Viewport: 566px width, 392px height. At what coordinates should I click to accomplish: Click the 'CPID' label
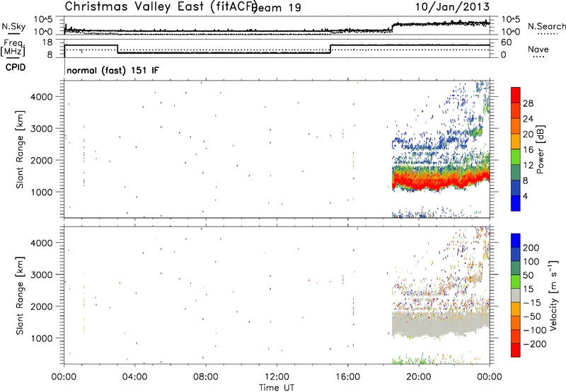(16, 67)
